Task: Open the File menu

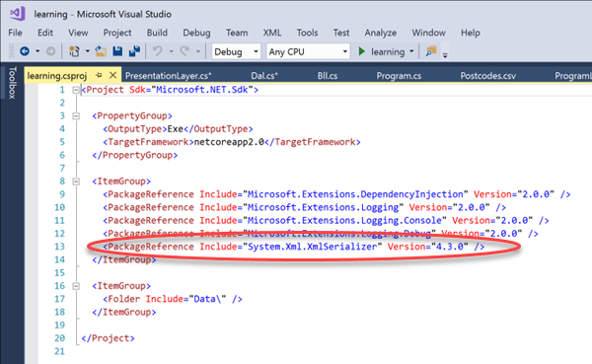Action: [15, 33]
